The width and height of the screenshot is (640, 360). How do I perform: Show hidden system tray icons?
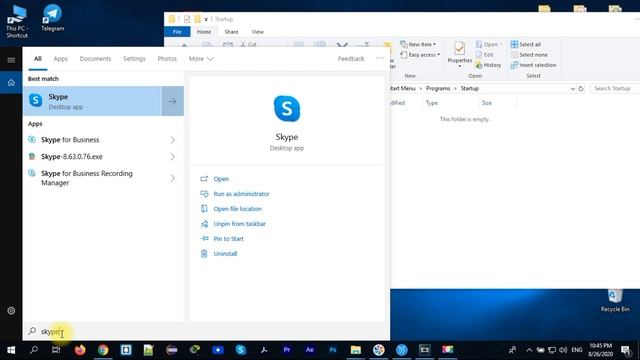click(x=529, y=350)
